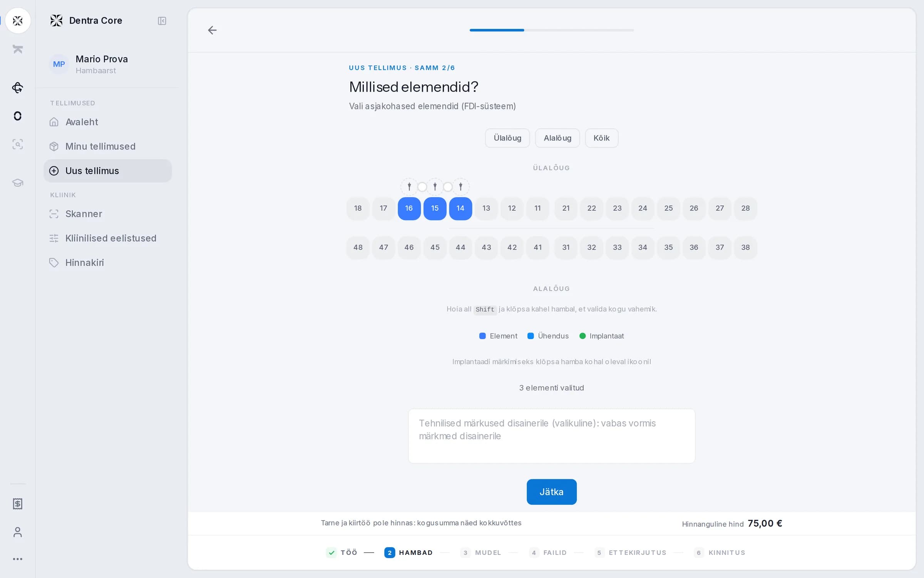Click the globe-arrow icon in the left rail

[18, 87]
